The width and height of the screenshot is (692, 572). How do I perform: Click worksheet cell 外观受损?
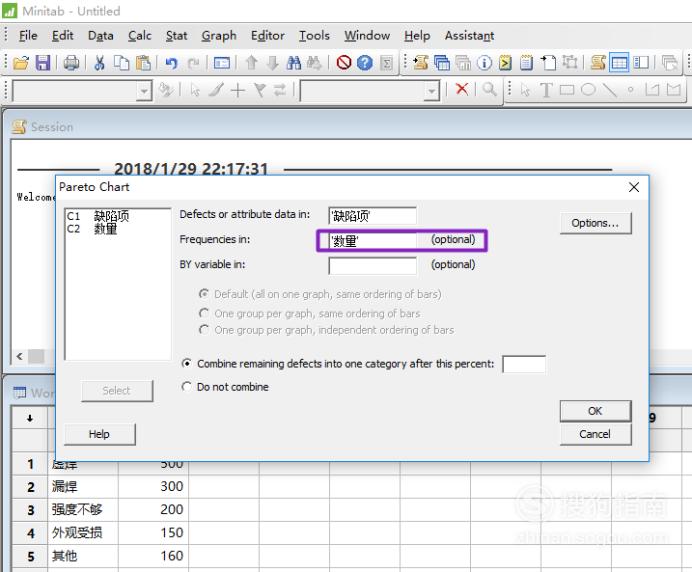point(83,532)
